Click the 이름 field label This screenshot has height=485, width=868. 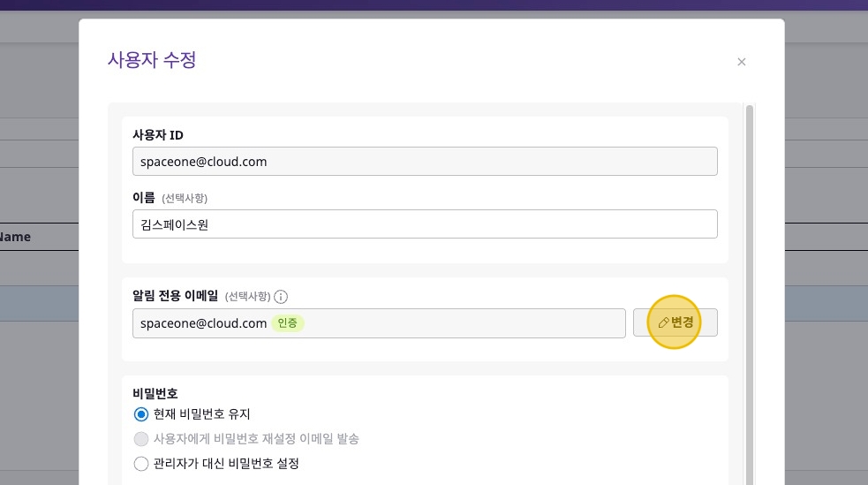pos(143,198)
